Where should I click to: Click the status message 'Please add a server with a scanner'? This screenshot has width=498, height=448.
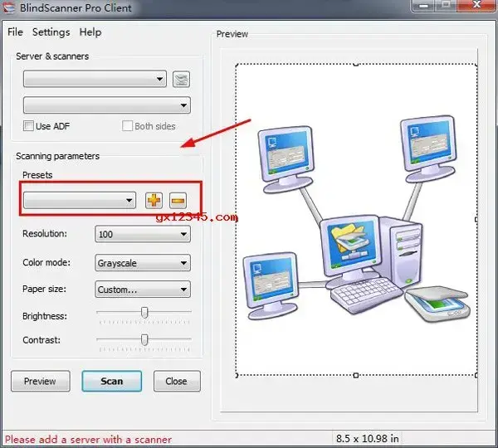(x=88, y=440)
